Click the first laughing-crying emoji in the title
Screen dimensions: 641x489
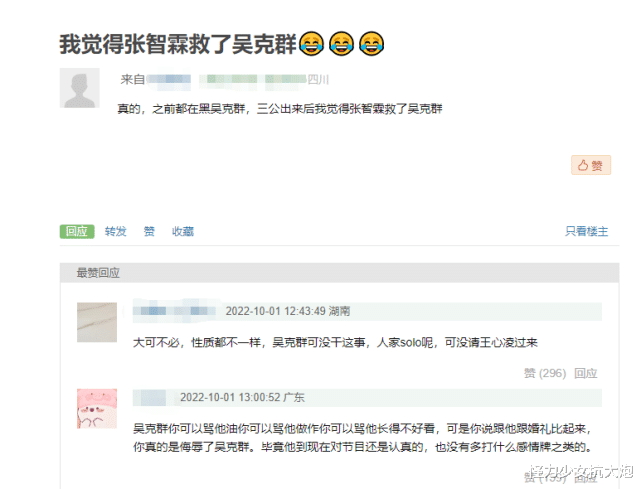click(312, 43)
